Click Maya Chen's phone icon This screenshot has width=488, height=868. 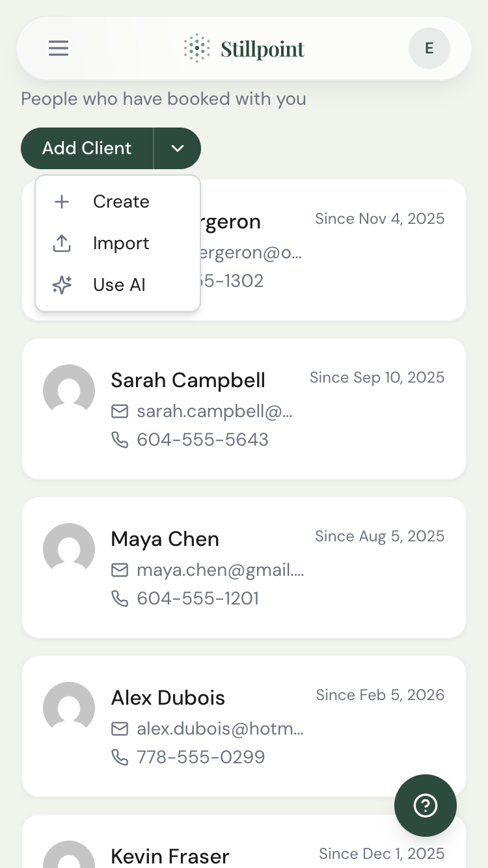click(x=120, y=599)
